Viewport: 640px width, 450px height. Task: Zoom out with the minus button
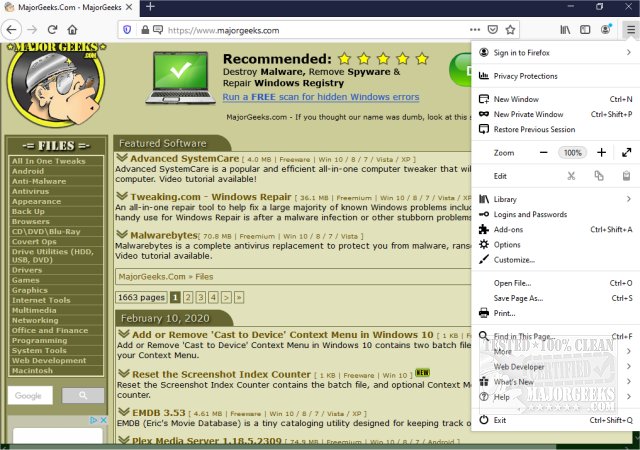point(543,153)
